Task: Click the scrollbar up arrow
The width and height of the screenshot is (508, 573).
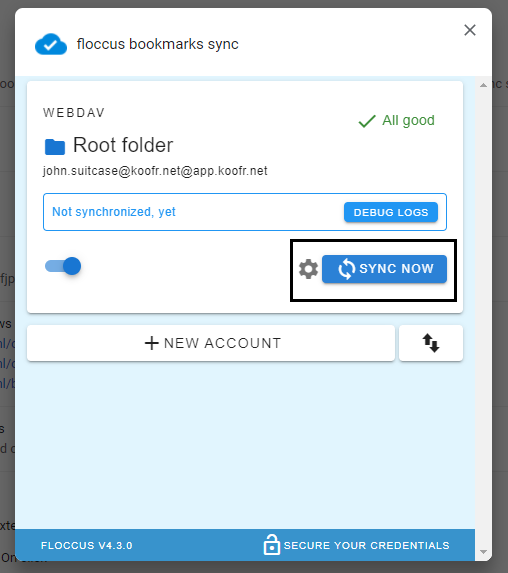Action: tap(483, 85)
